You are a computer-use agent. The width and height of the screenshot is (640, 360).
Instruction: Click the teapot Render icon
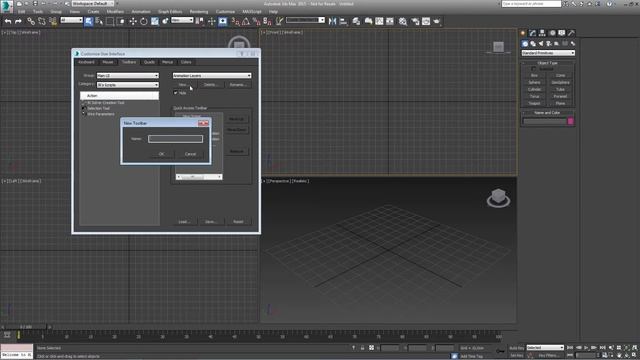point(437,21)
